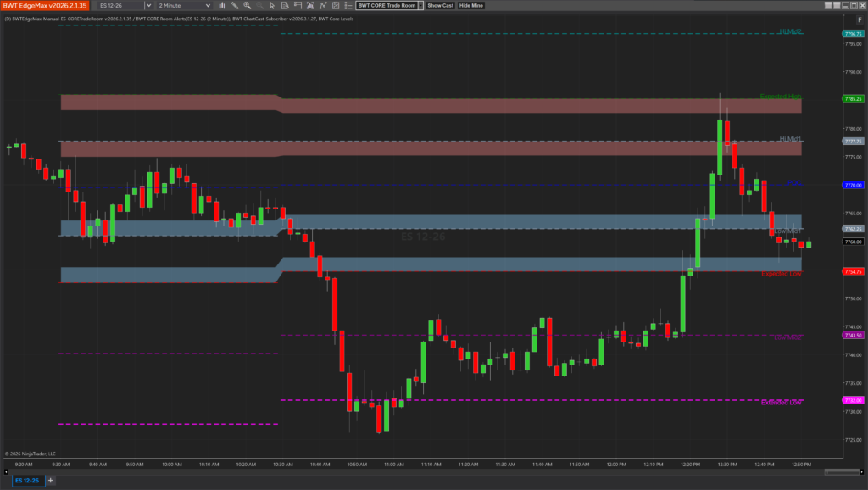Screen dimensions: 868x490
Task: Open the chart Properties list icon
Action: point(348,6)
